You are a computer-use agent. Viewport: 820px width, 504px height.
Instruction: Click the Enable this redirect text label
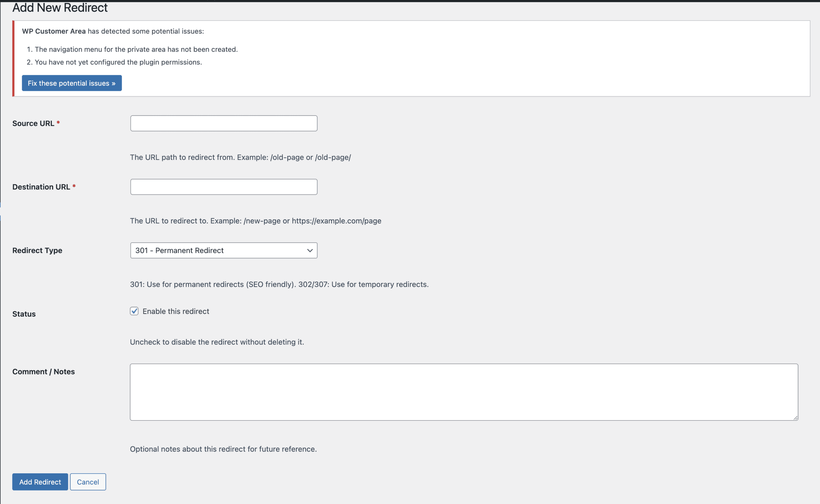[176, 311]
